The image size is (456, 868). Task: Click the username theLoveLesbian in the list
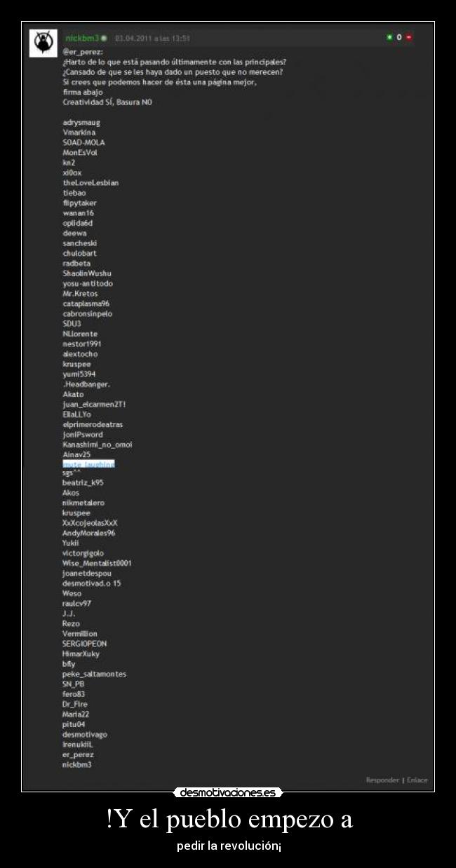pyautogui.click(x=90, y=182)
